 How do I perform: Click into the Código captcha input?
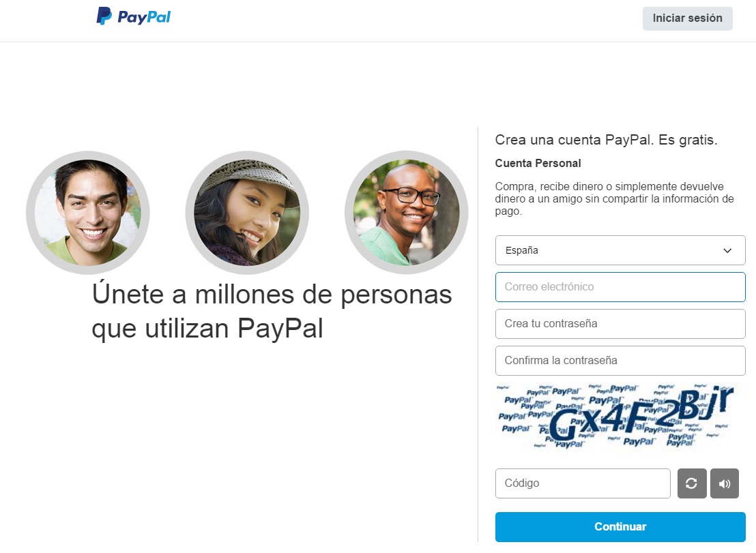tap(583, 483)
